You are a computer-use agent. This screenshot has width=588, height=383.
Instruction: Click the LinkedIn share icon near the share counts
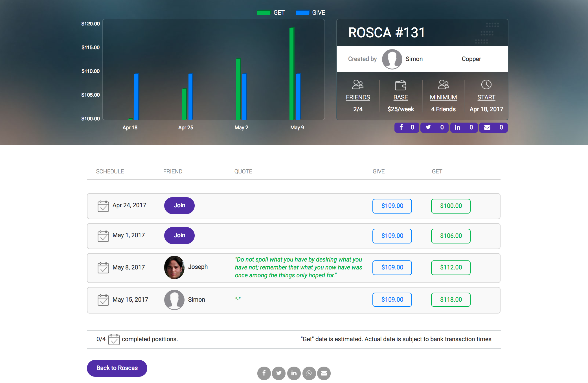[464, 127]
